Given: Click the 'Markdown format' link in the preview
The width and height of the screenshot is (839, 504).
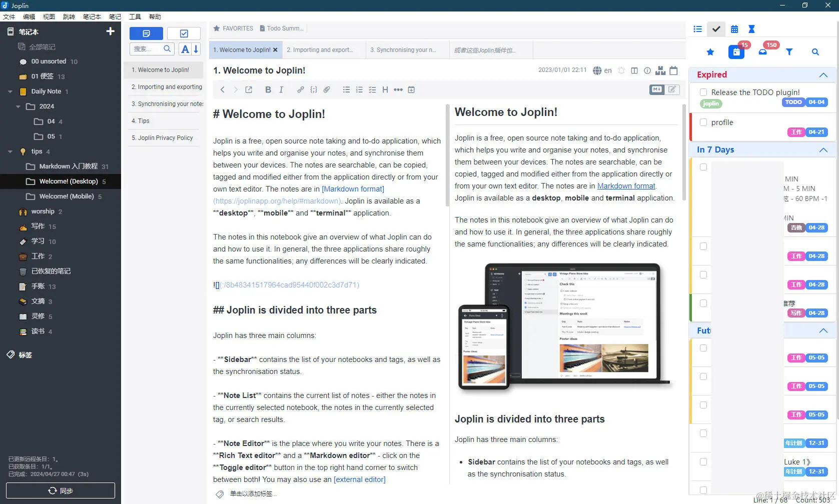Looking at the screenshot, I should tap(626, 186).
